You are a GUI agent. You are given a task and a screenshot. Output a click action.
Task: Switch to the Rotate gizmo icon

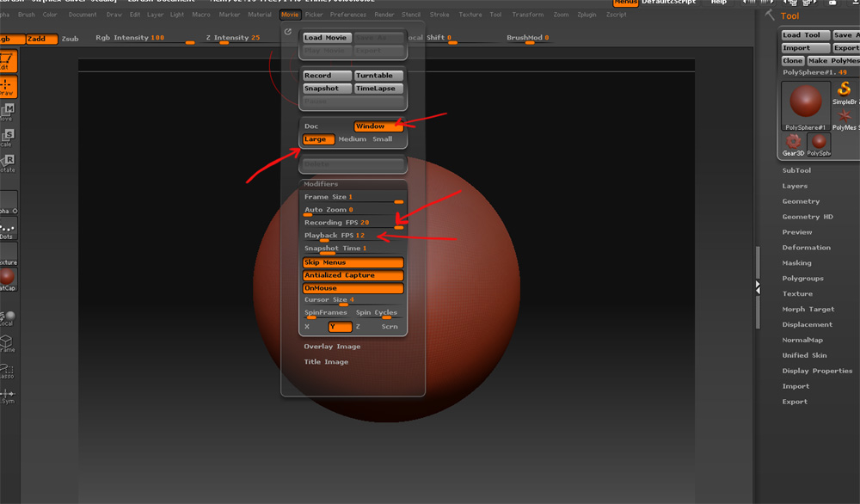click(8, 163)
